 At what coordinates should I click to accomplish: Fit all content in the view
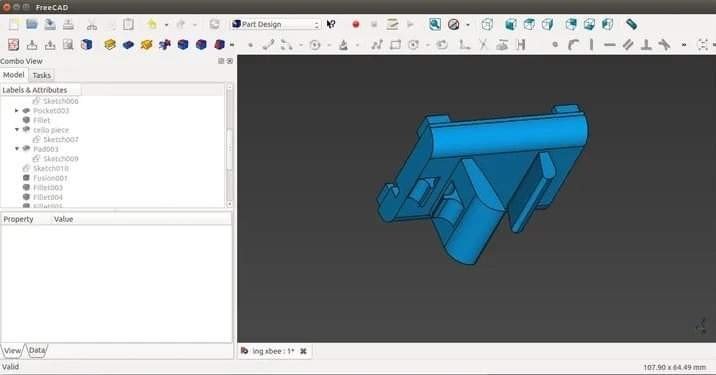tap(435, 24)
